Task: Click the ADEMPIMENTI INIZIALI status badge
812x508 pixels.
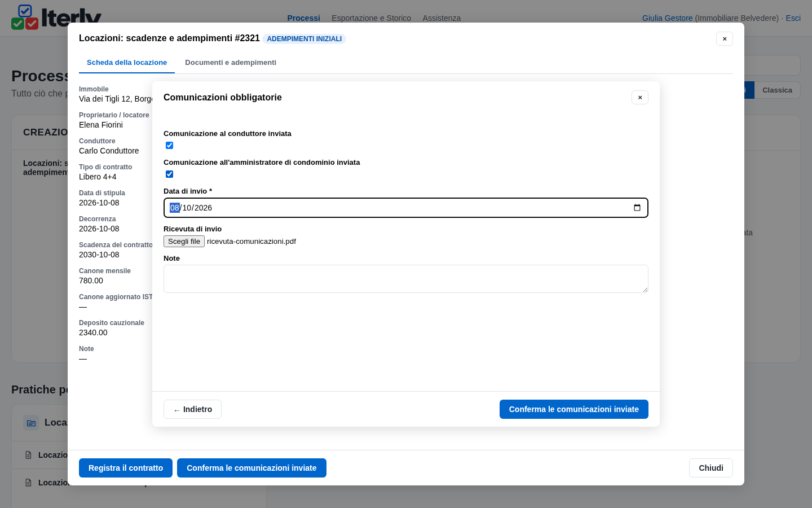Action: [x=304, y=39]
